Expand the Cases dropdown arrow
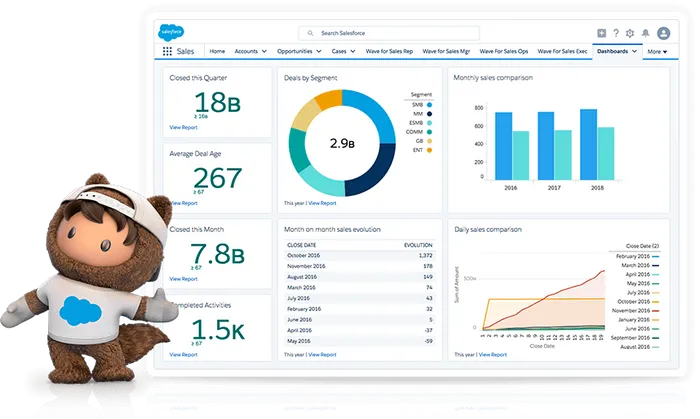The height and width of the screenshot is (419, 700). (353, 51)
